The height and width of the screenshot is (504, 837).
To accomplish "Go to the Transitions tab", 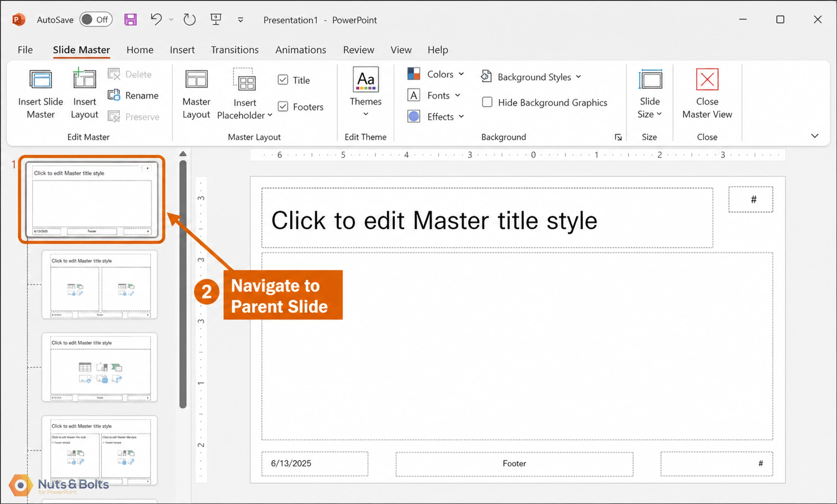I will (x=235, y=50).
